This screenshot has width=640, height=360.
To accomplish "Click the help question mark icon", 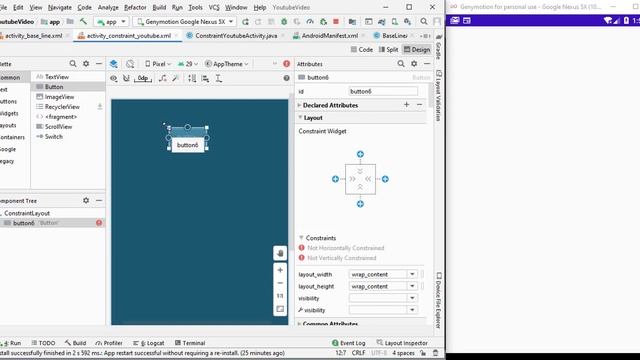I will [287, 78].
